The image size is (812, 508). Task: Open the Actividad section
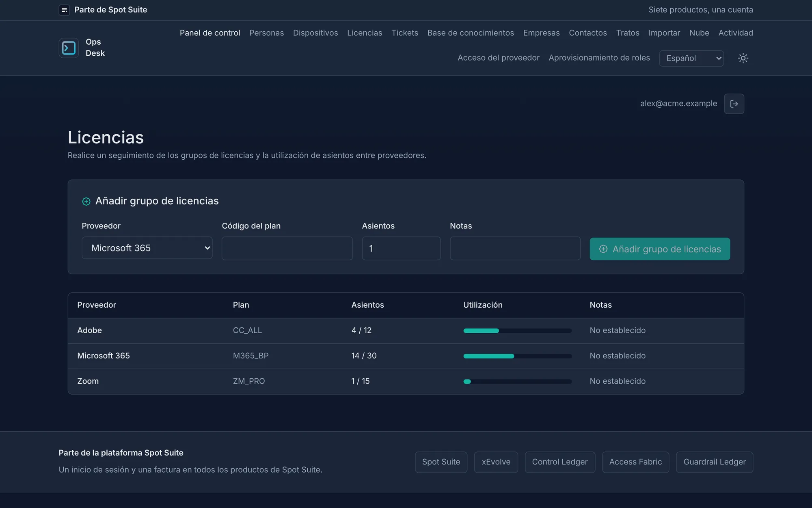pyautogui.click(x=736, y=33)
